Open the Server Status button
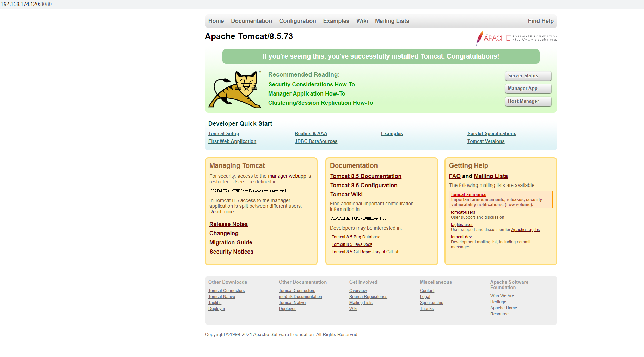The width and height of the screenshot is (644, 357). 528,76
